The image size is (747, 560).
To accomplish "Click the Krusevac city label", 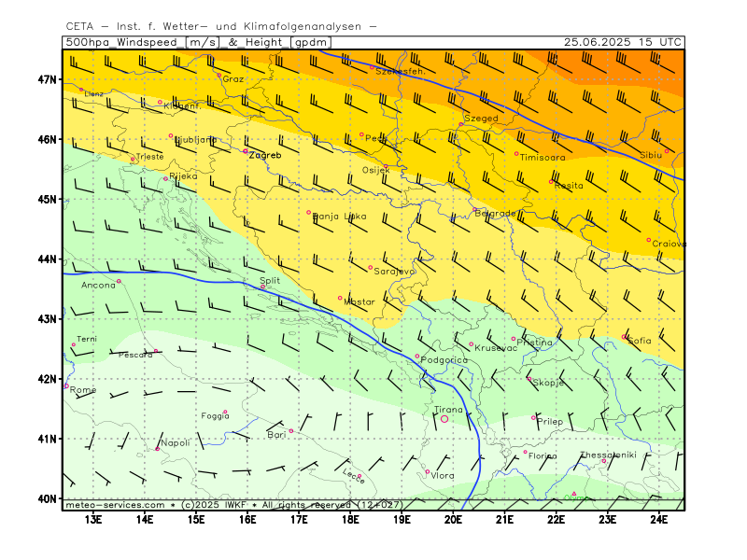I will 496,348.
